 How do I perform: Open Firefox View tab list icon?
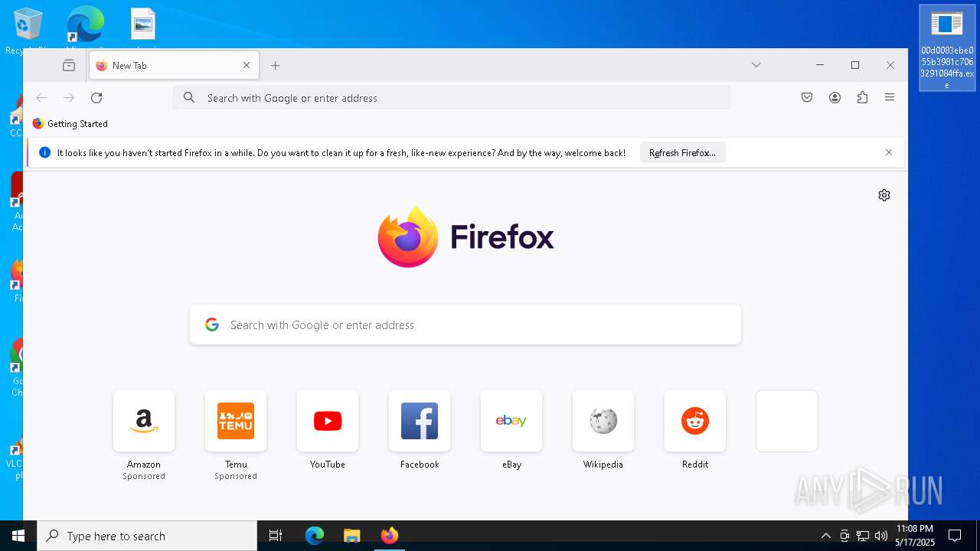point(69,66)
